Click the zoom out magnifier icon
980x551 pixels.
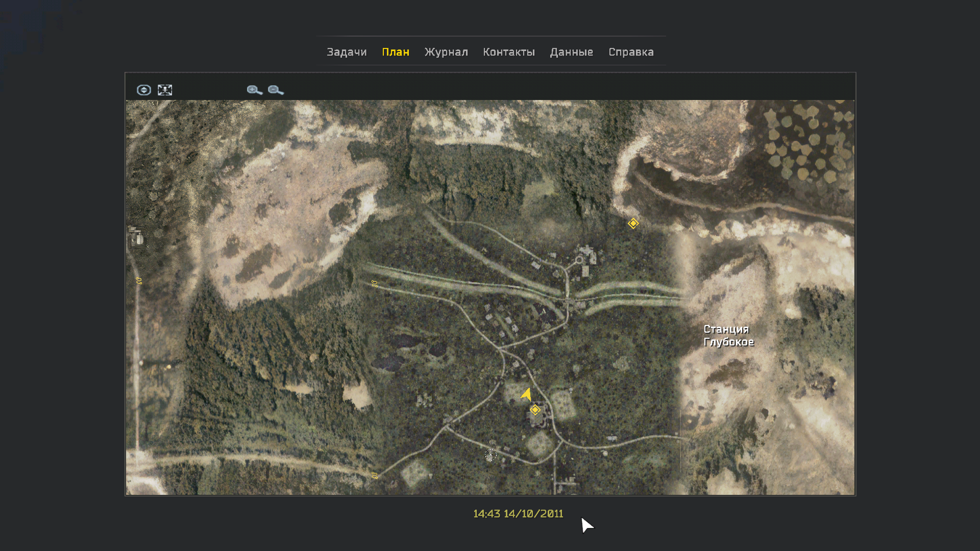point(276,90)
